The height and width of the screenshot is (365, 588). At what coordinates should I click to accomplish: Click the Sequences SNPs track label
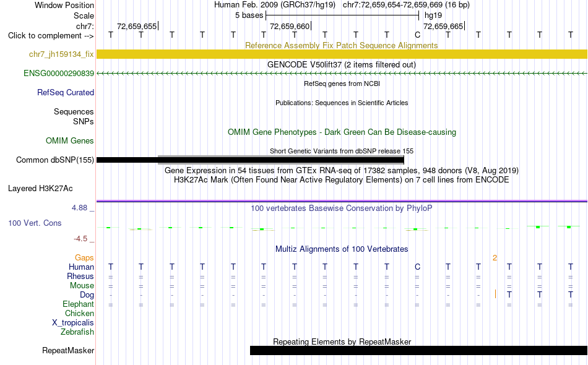tap(74, 116)
